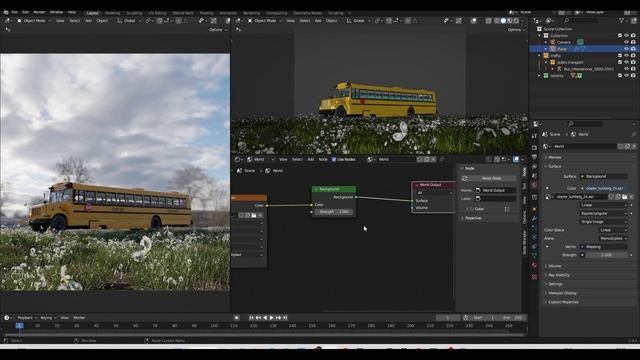This screenshot has height=360, width=640.
Task: Open the Texture properties tab
Action: 534,277
